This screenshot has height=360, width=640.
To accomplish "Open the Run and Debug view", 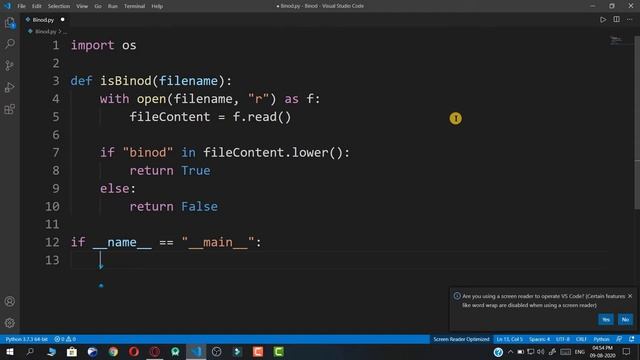I will coord(10,87).
